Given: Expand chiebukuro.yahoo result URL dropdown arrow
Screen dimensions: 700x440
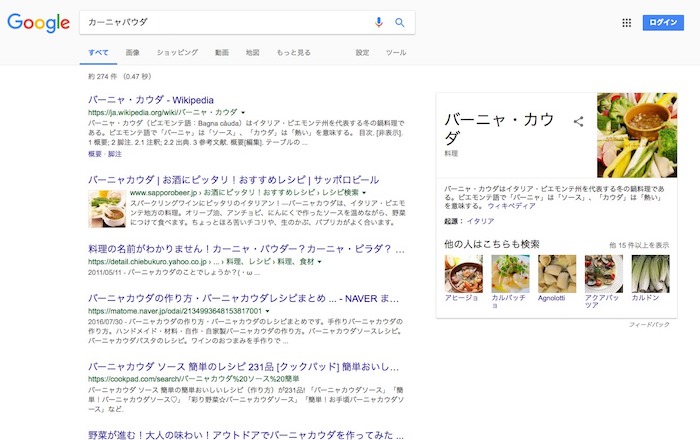Looking at the screenshot, I should (320, 262).
